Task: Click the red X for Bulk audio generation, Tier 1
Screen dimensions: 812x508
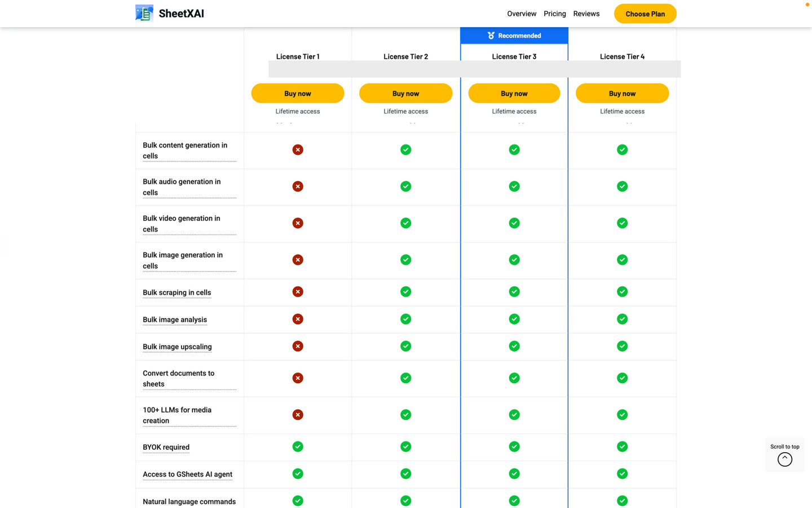Action: tap(298, 186)
